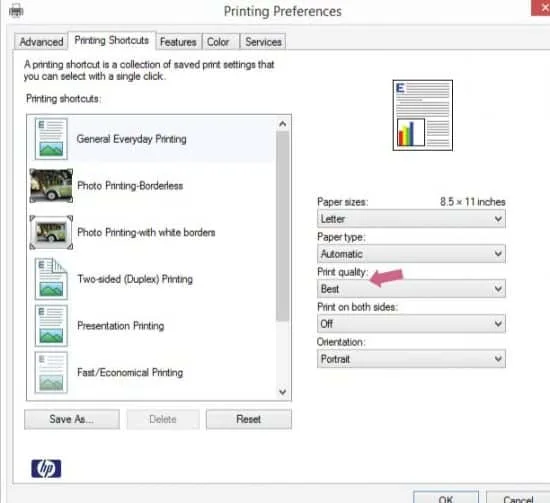Choose the Photo Printing-Borderless thumbnail icon
This screenshot has height=503, width=550.
51,186
